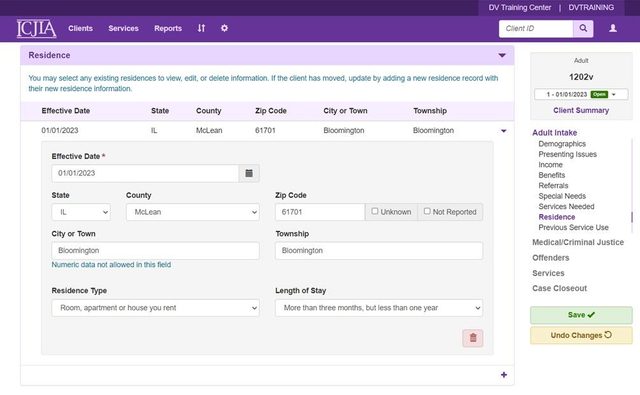Focus the Client ID search field
640x395 pixels.
click(x=536, y=29)
